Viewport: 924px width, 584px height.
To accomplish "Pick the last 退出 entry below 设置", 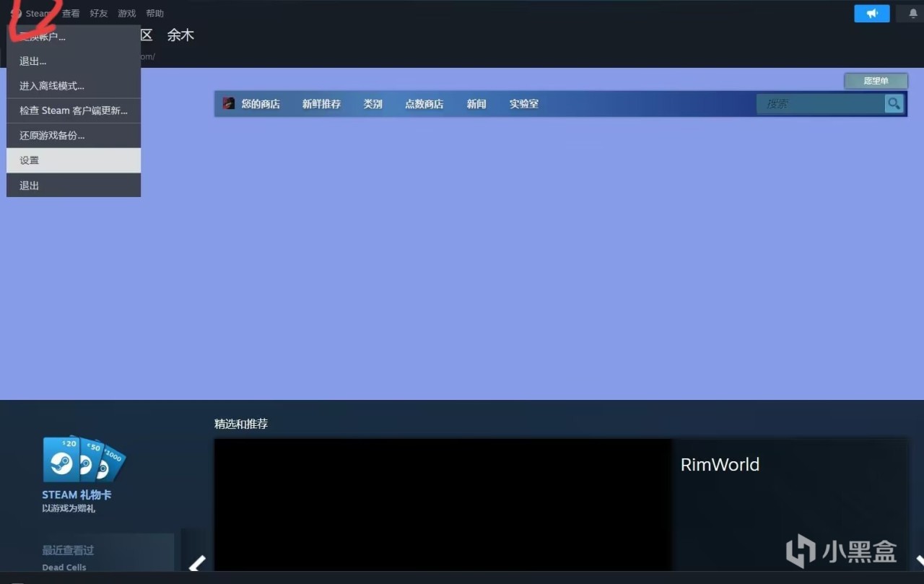I will 74,186.
